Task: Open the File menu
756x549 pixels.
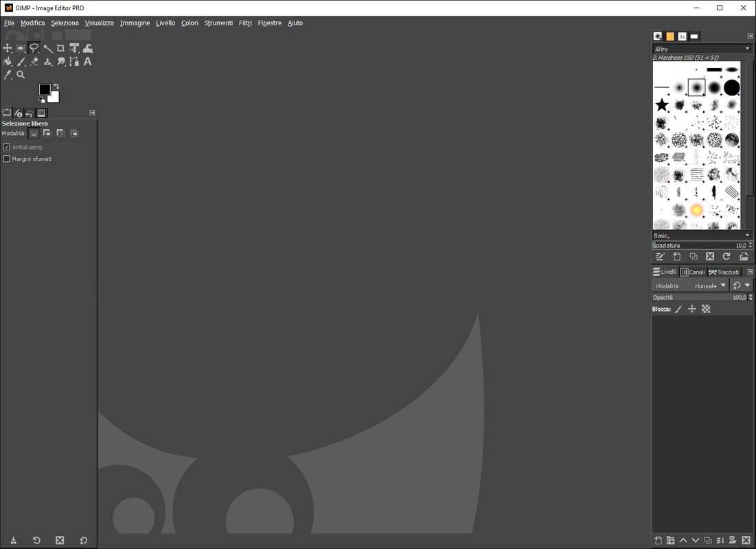Action: 9,23
